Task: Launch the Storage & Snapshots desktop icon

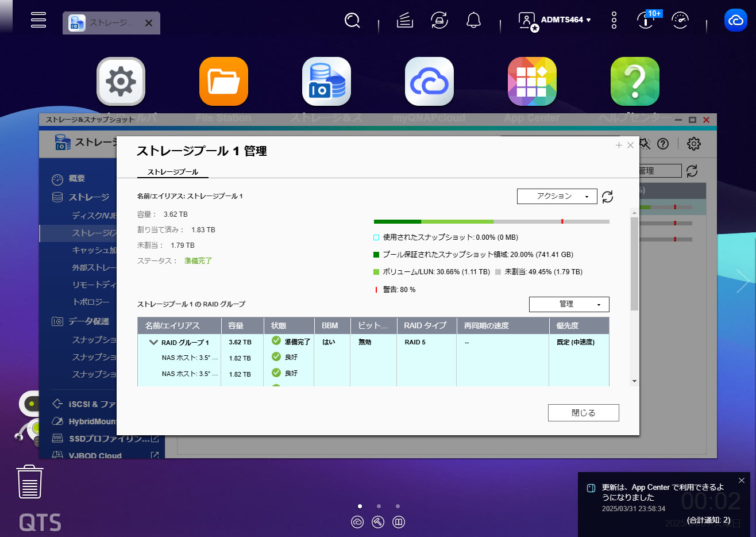Action: point(326,82)
